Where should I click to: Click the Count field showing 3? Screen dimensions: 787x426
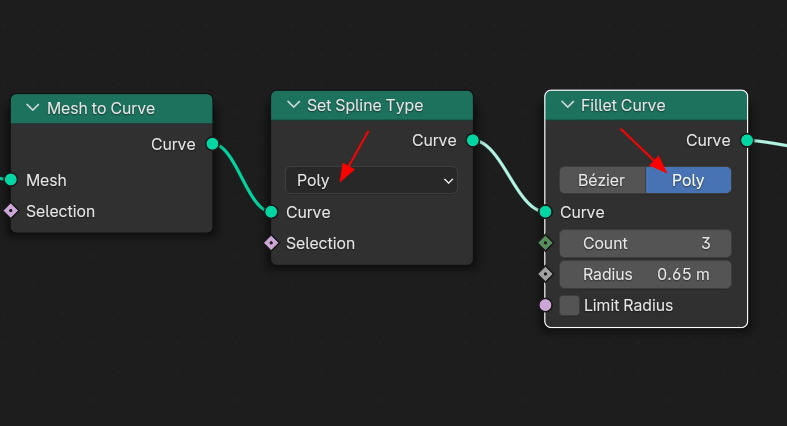pyautogui.click(x=645, y=243)
